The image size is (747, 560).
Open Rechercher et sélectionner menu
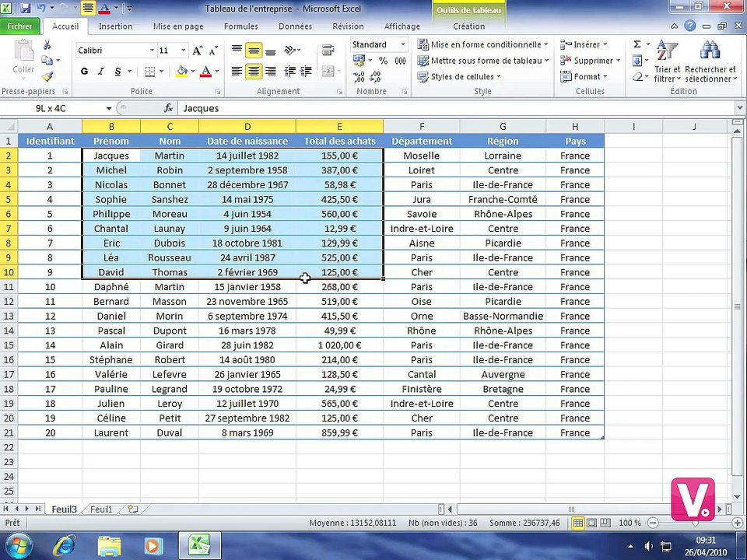(710, 61)
